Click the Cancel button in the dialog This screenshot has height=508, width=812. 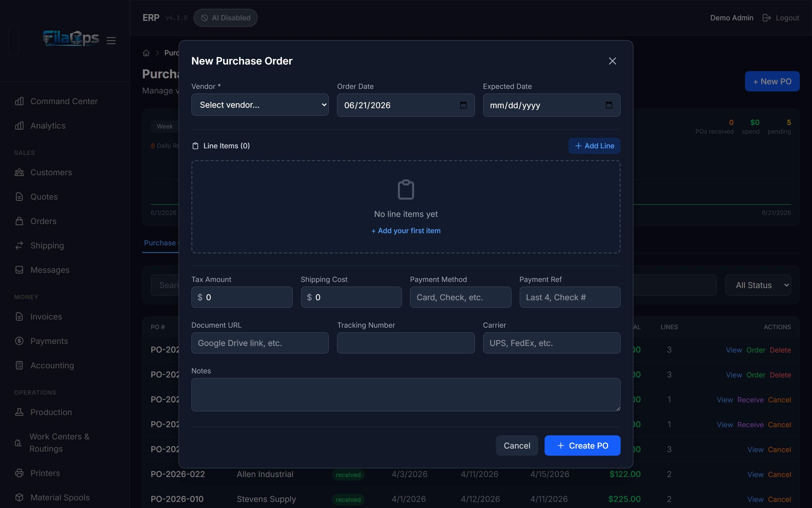point(517,446)
